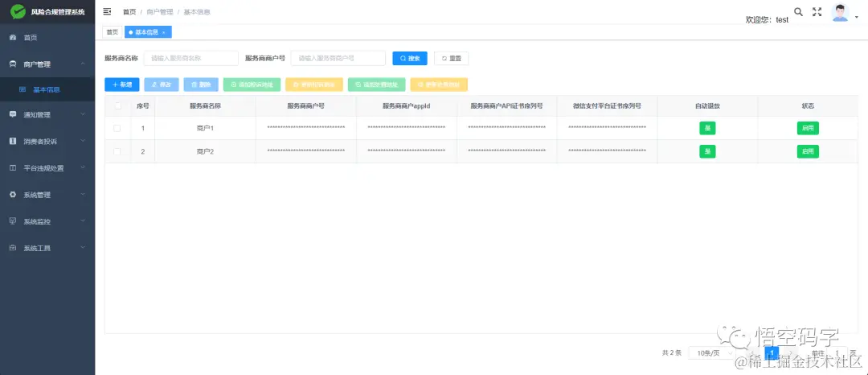The height and width of the screenshot is (375, 868).
Task: Click the 新增 add button
Action: pos(122,84)
